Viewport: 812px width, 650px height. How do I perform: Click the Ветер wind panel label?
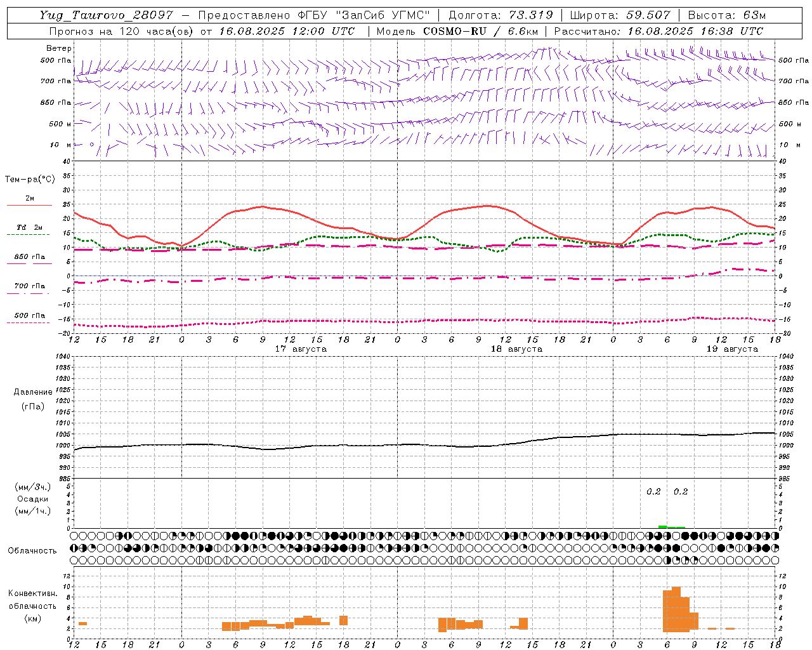coord(59,48)
